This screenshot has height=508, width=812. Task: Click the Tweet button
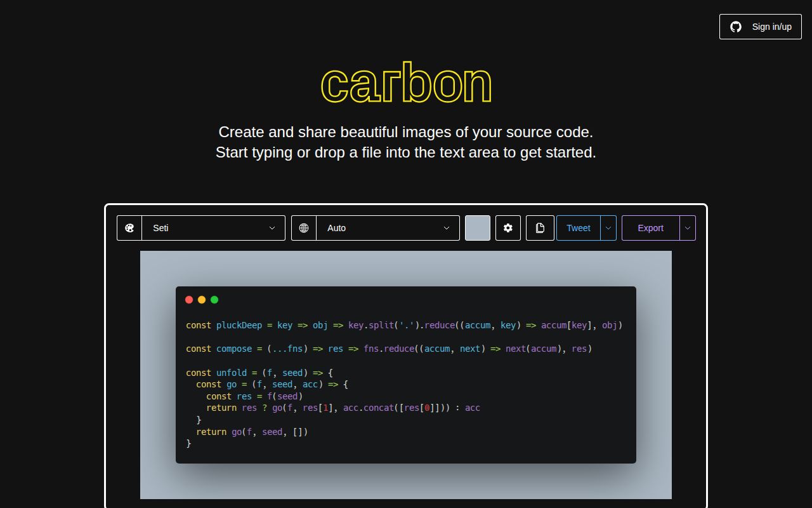[x=578, y=227]
